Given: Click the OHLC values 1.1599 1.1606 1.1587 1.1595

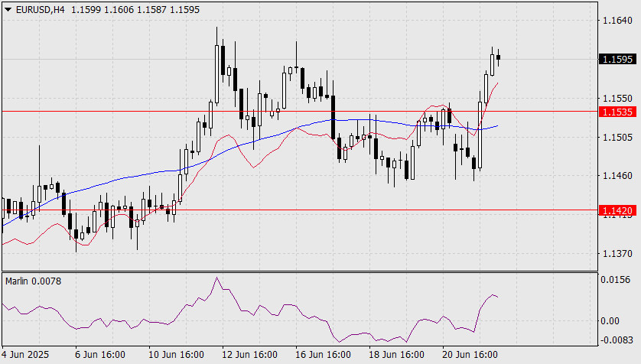Looking at the screenshot, I should [135, 9].
